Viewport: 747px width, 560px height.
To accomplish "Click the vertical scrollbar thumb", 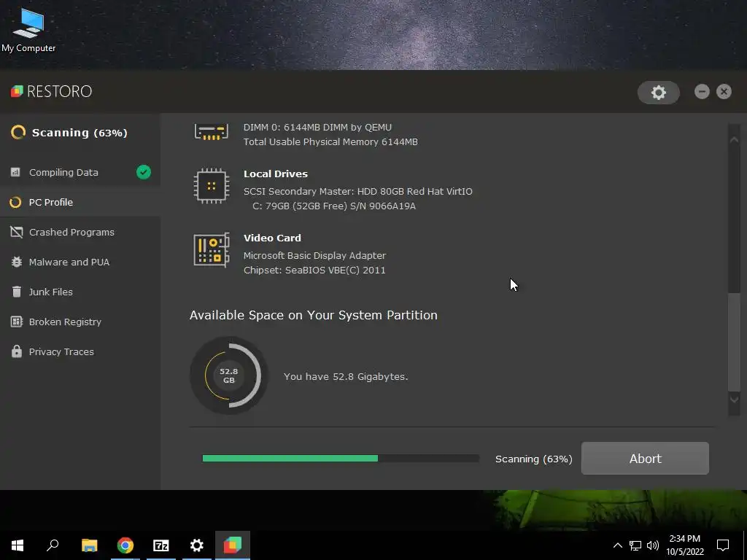I will [734, 341].
